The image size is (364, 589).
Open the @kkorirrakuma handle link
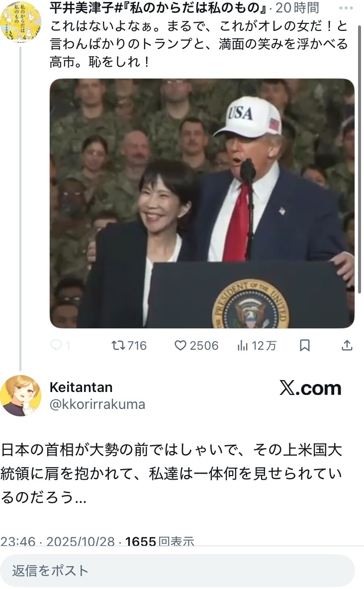(x=97, y=404)
